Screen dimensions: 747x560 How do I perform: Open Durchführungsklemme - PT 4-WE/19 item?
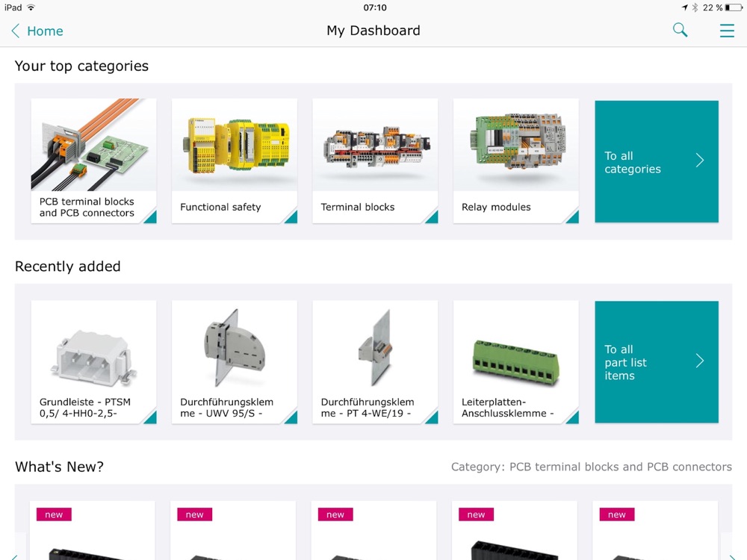pos(375,361)
